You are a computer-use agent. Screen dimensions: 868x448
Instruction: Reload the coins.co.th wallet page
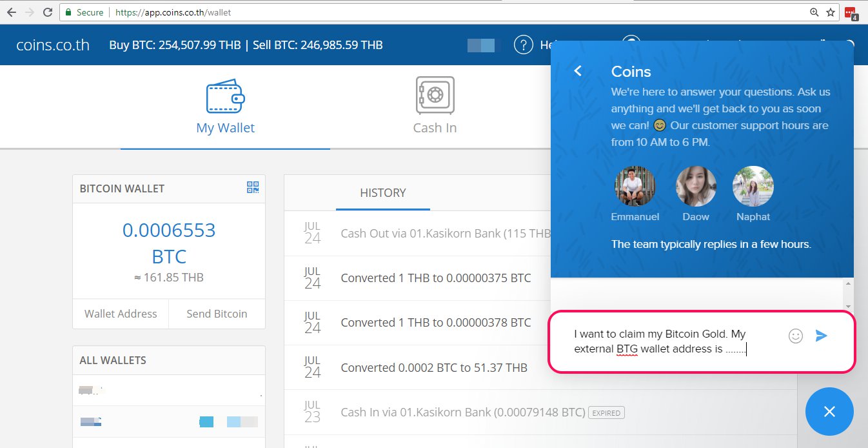click(48, 12)
